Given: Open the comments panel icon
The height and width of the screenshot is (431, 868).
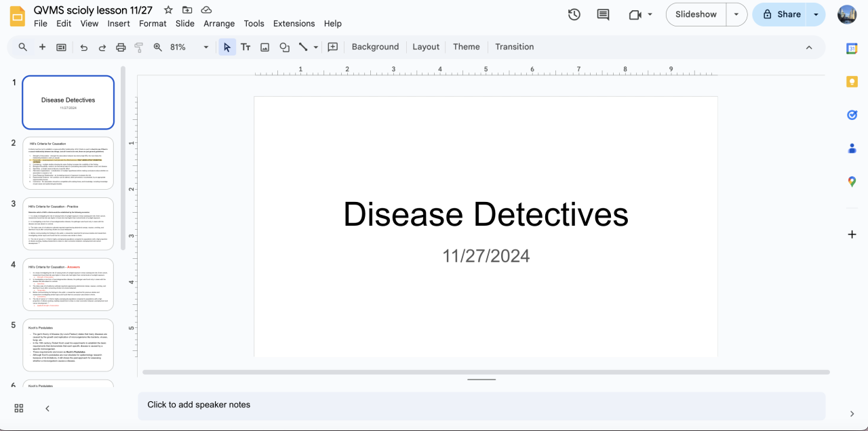Looking at the screenshot, I should coord(602,14).
